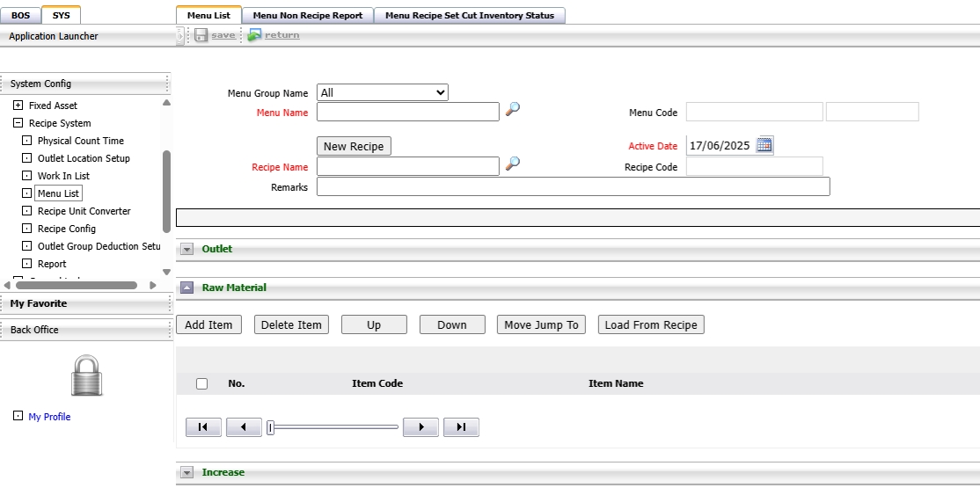Collapse the Recipe System tree node
This screenshot has width=980, height=488.
(x=18, y=123)
